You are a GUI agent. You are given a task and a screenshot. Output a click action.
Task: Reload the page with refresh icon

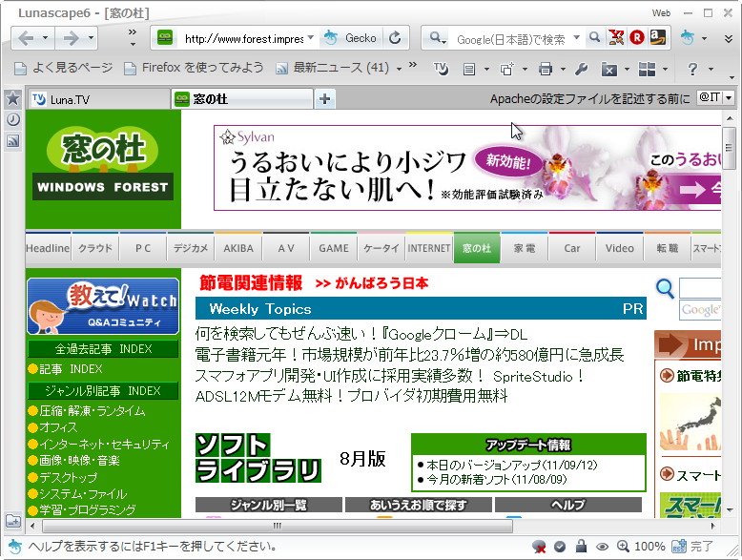395,38
